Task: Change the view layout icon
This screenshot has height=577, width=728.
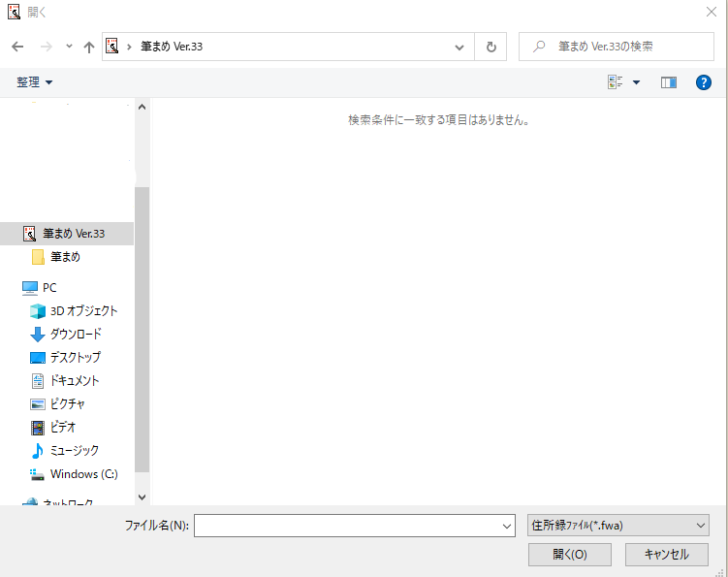Action: tap(615, 82)
